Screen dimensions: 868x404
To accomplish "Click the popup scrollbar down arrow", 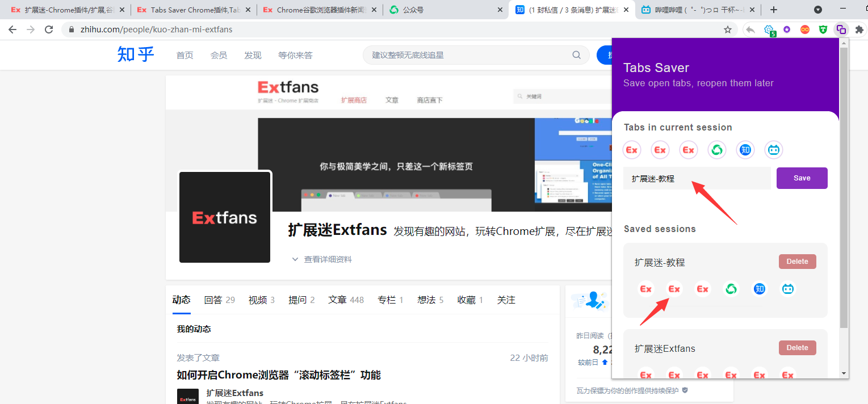I will click(844, 373).
